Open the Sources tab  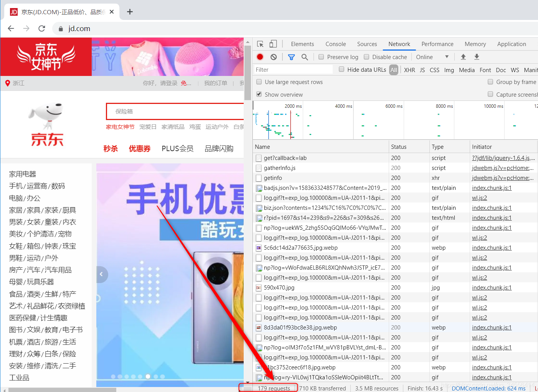tap(367, 44)
